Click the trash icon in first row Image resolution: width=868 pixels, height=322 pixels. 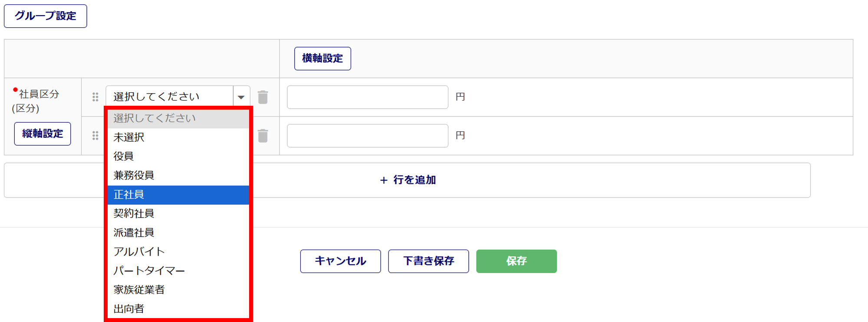click(x=263, y=97)
